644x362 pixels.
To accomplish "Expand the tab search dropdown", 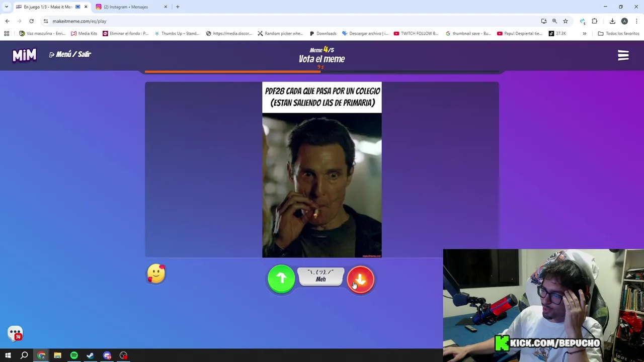I will pyautogui.click(x=6, y=7).
